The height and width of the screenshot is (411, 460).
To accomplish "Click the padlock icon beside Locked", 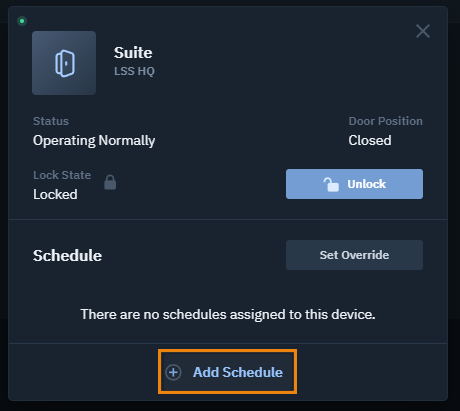I will 110,182.
